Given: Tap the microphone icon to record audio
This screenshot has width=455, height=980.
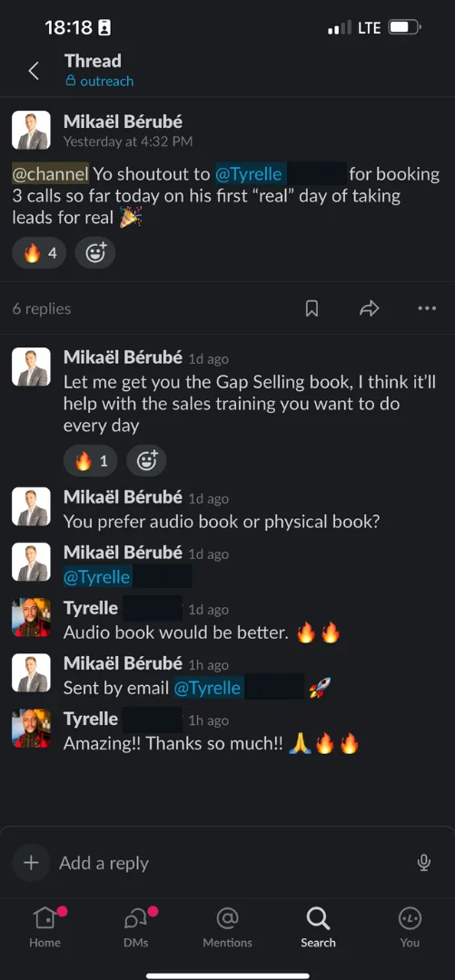Looking at the screenshot, I should click(x=424, y=863).
